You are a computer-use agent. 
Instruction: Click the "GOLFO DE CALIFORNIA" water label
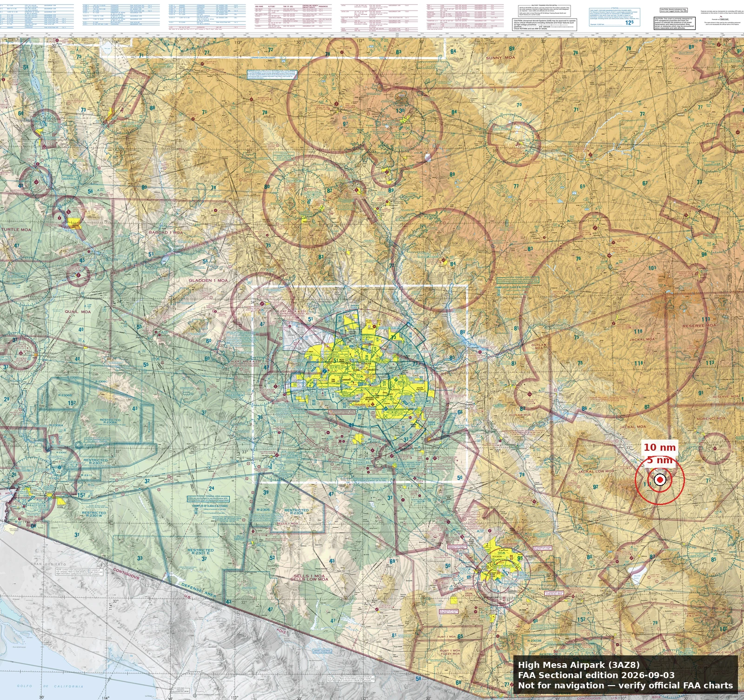point(50,686)
